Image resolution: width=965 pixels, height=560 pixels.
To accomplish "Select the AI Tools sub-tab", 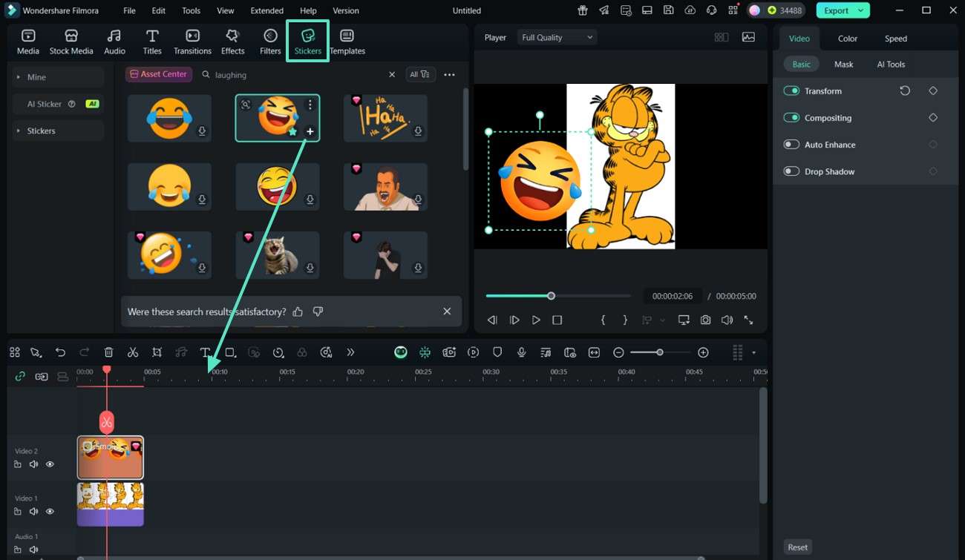I will [x=891, y=65].
